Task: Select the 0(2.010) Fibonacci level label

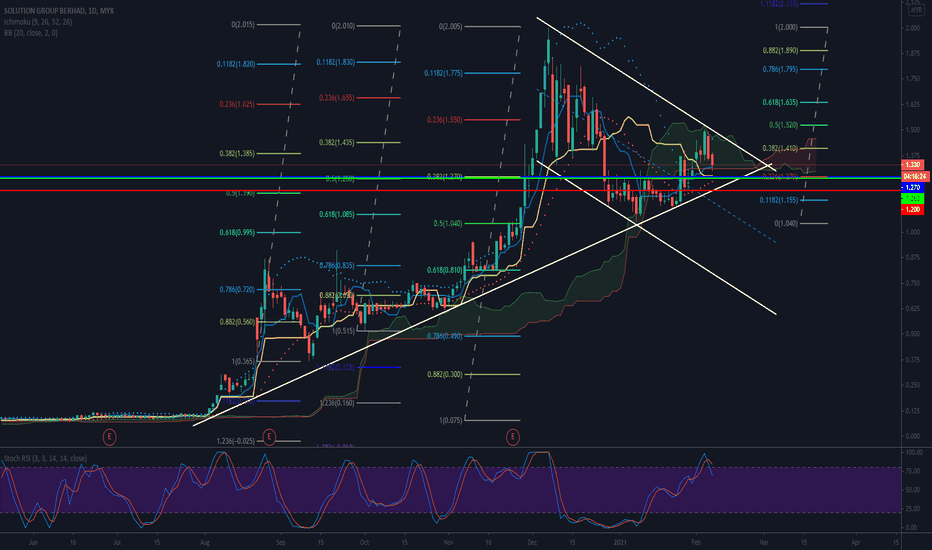Action: (344, 26)
